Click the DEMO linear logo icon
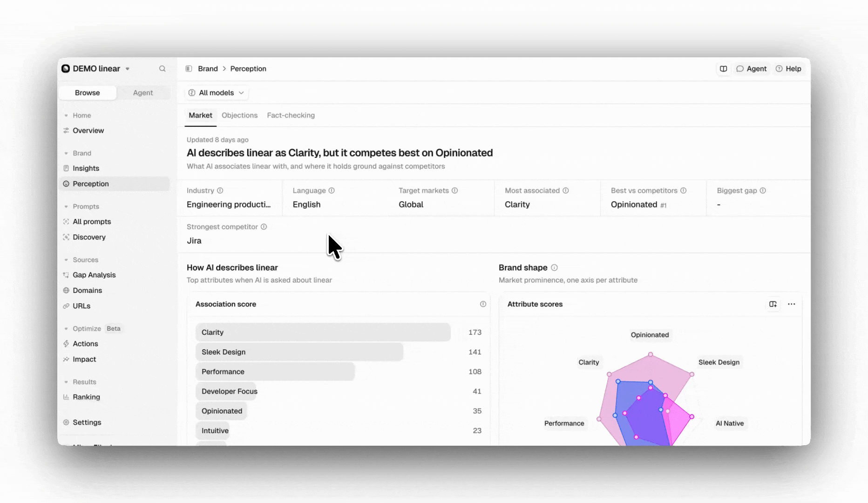This screenshot has height=503, width=868. pos(66,68)
